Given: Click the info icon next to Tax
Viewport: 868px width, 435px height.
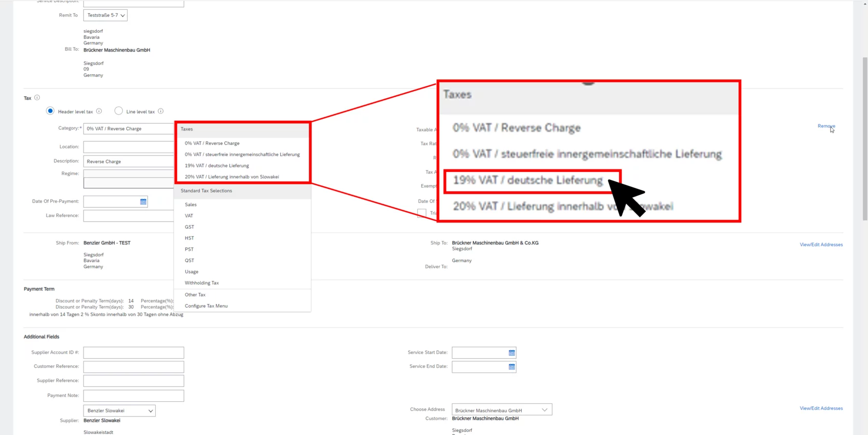Looking at the screenshot, I should coord(37,97).
